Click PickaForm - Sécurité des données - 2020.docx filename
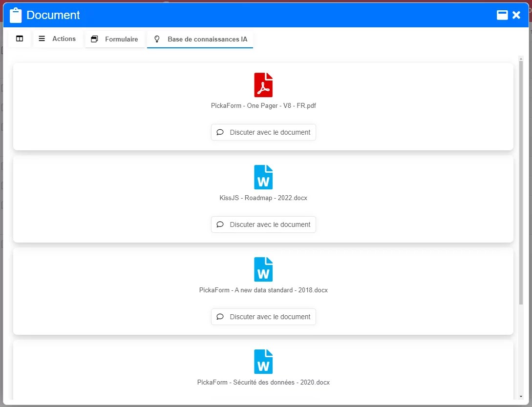 point(263,383)
